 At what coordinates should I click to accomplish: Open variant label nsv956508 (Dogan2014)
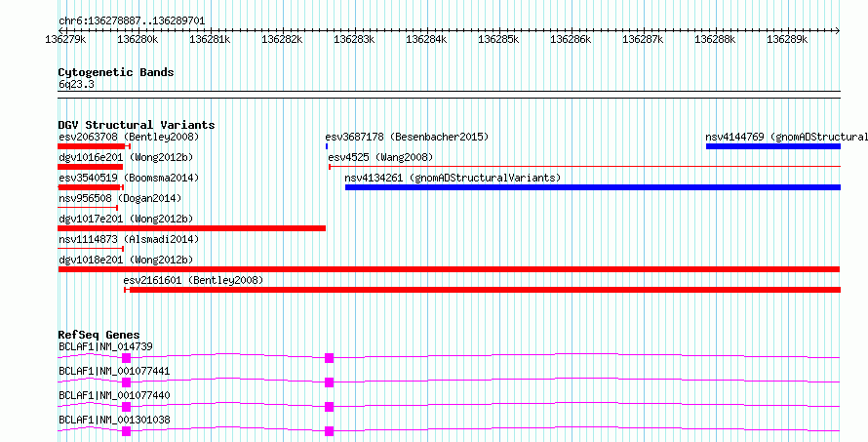(120, 198)
